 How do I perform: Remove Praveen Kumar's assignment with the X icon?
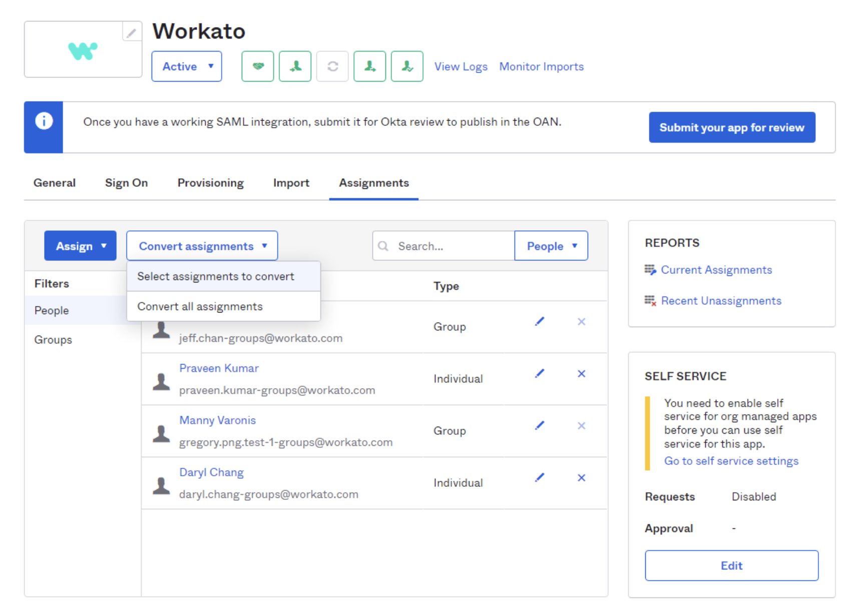(581, 374)
